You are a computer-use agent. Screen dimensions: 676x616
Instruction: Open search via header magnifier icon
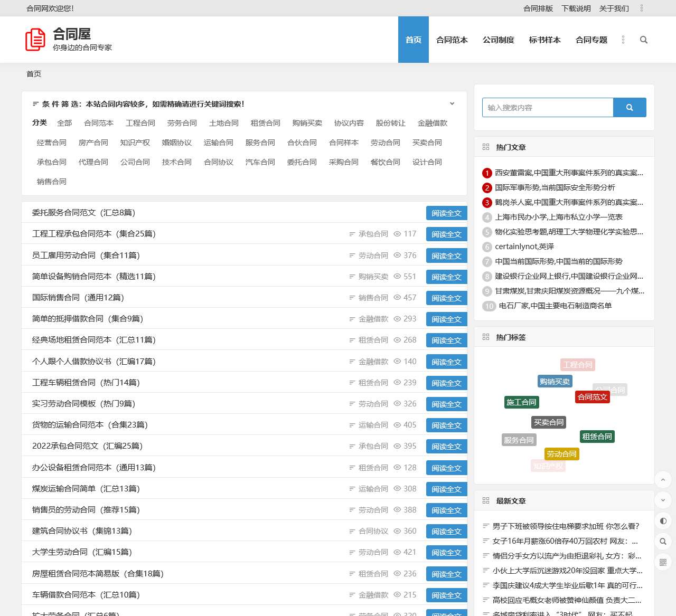(643, 40)
